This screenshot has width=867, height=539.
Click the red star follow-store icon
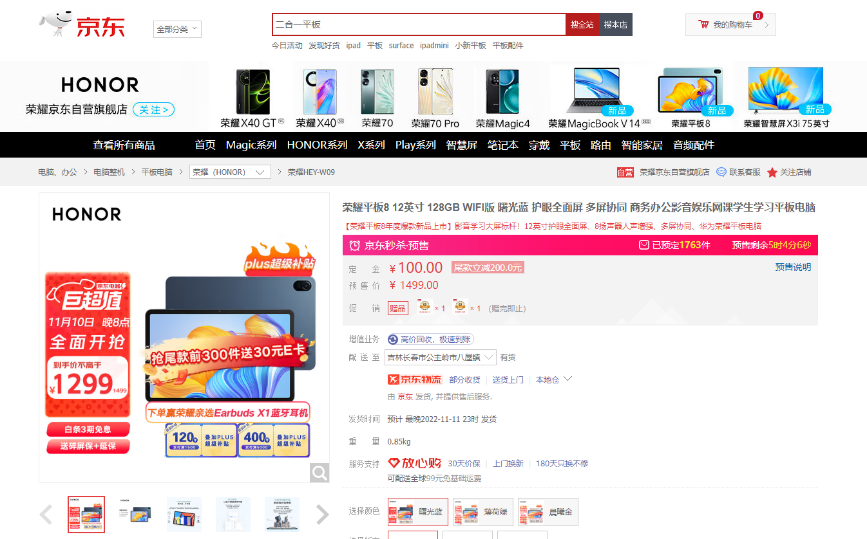tap(772, 172)
